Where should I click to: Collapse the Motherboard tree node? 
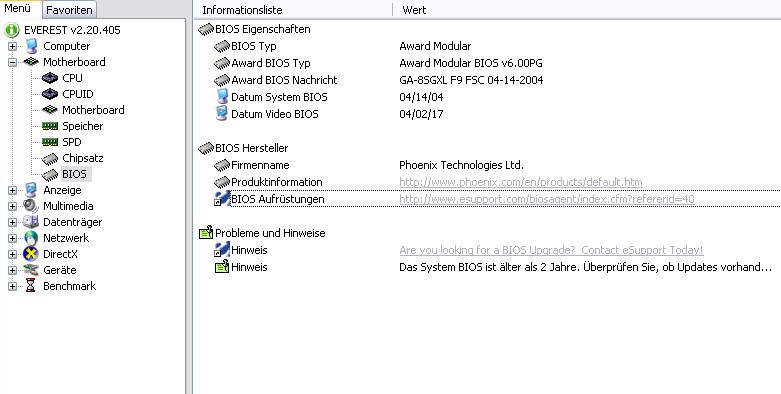click(x=12, y=62)
